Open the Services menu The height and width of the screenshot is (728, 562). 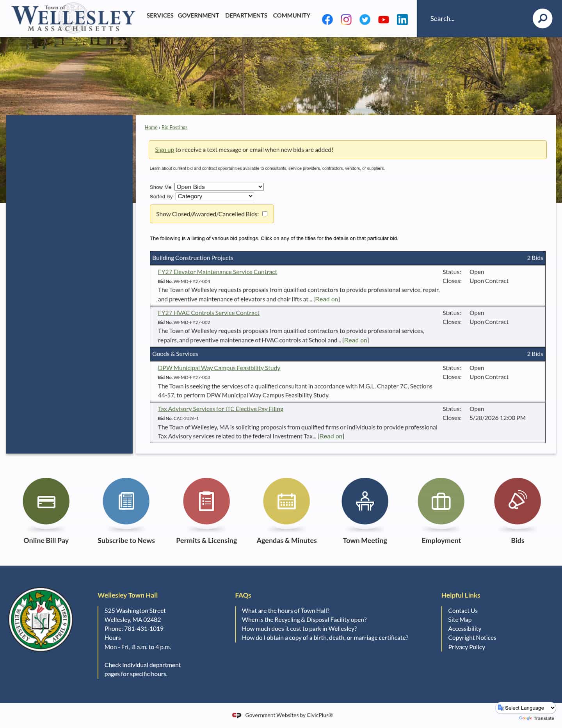160,16
